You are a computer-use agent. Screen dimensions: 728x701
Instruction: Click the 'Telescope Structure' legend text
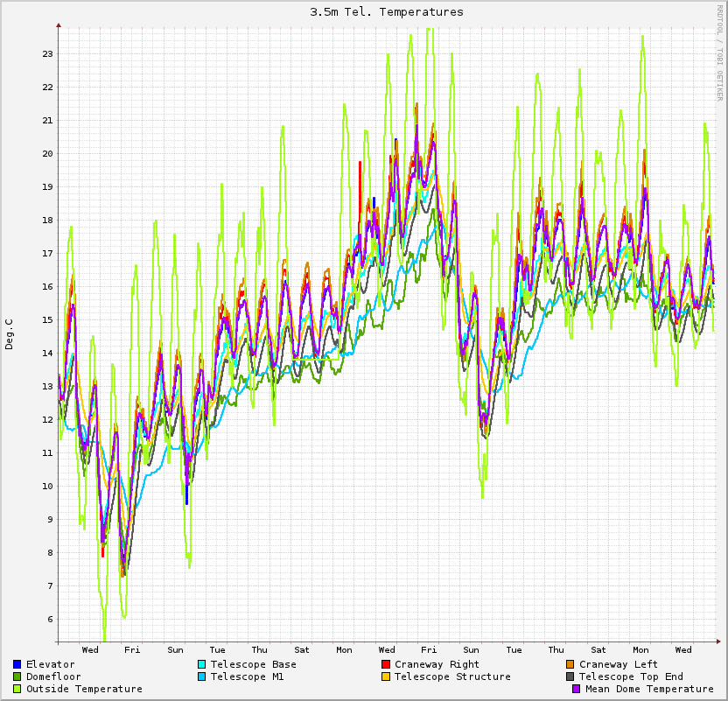452,676
